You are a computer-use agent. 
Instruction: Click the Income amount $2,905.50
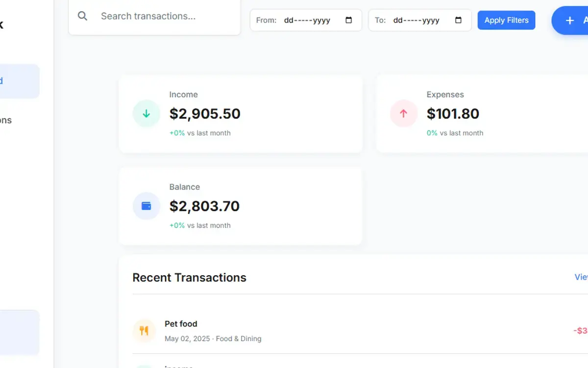(x=205, y=114)
